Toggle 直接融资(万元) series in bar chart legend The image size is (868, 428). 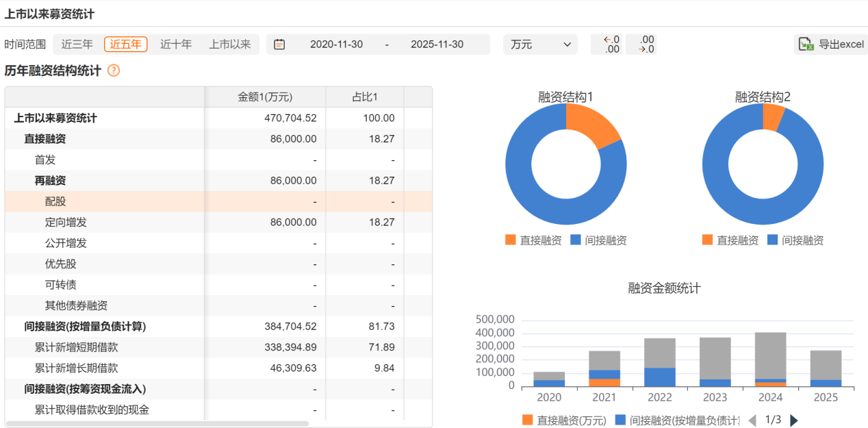coord(563,420)
